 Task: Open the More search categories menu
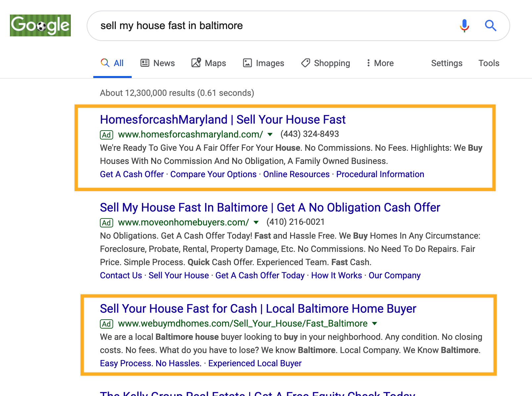pyautogui.click(x=380, y=63)
